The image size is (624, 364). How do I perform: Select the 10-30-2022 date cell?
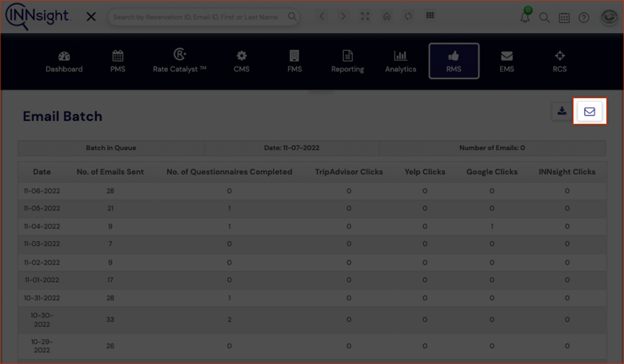click(x=42, y=320)
